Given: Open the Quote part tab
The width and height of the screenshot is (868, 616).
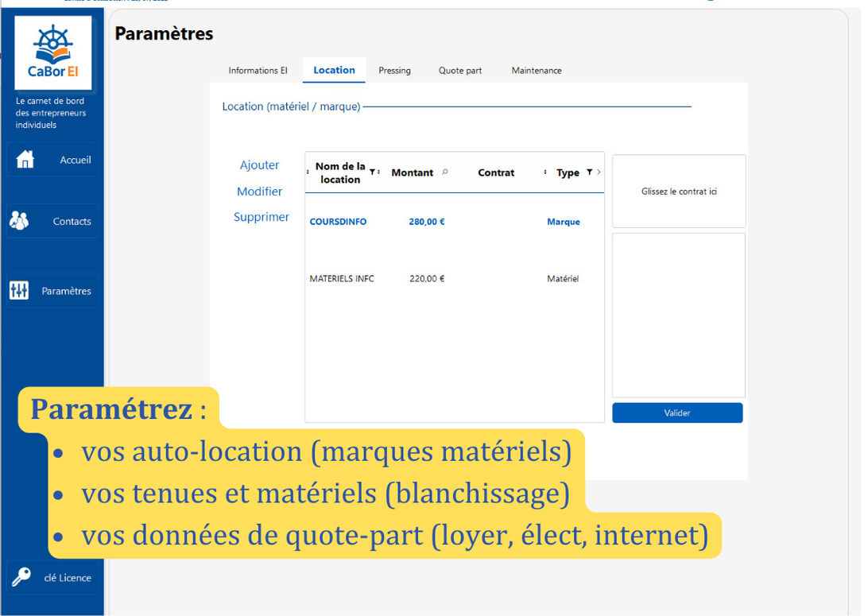Looking at the screenshot, I should coord(460,70).
